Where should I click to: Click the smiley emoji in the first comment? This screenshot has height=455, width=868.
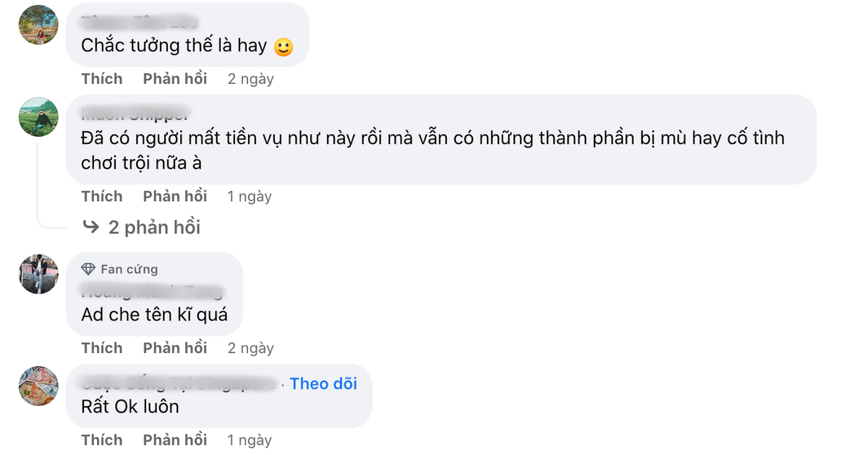click(x=284, y=46)
